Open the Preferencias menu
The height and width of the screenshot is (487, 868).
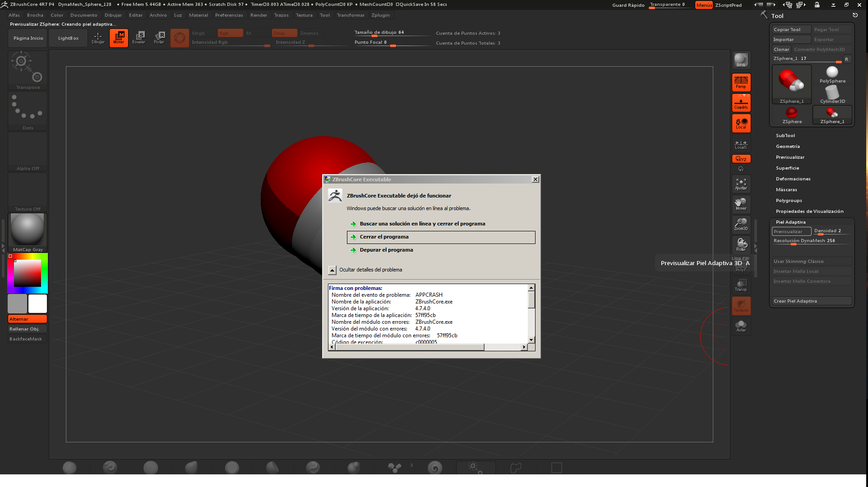pyautogui.click(x=229, y=15)
